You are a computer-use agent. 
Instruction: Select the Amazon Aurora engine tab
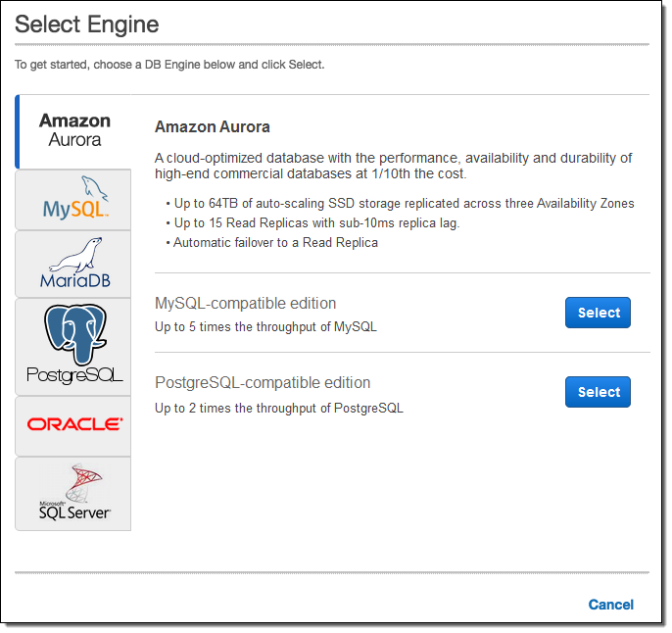point(74,130)
